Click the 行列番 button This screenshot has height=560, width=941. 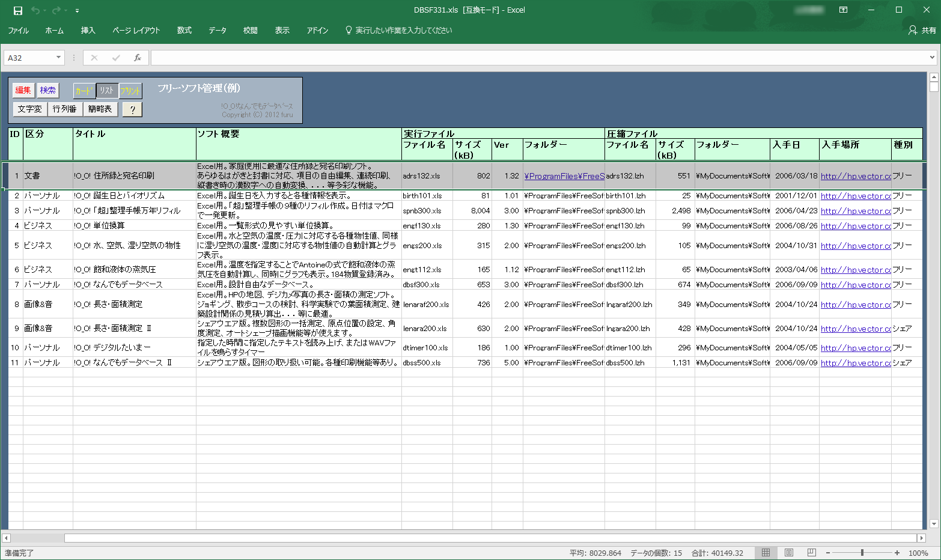[x=64, y=109]
